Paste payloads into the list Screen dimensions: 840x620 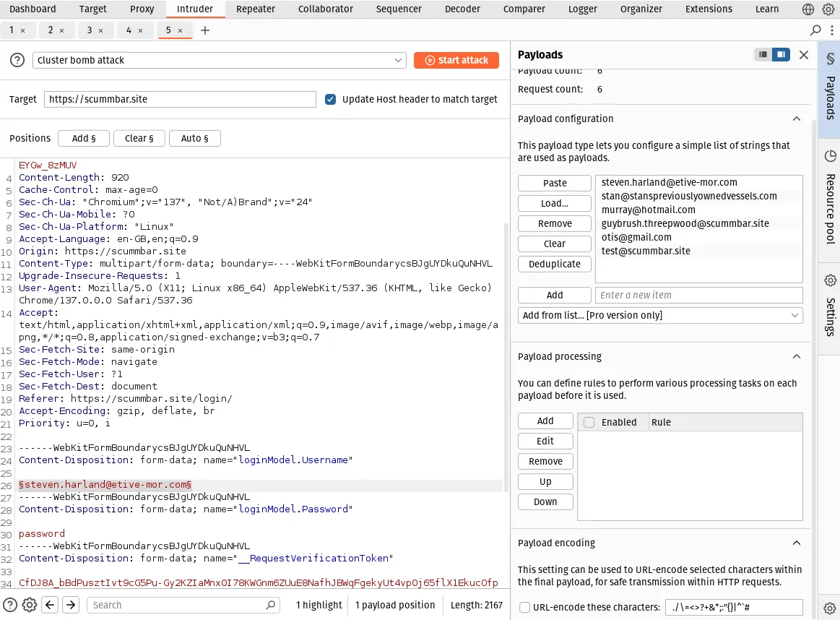pos(555,184)
